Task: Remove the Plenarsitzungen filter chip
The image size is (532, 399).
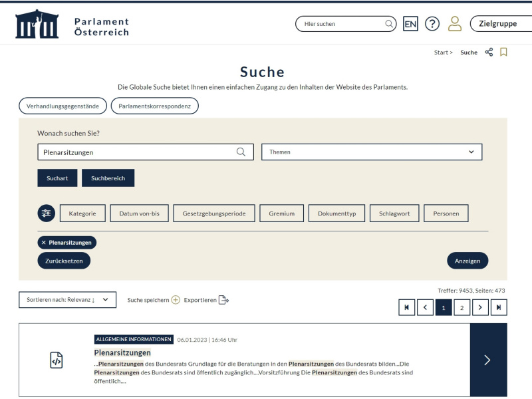Action: click(x=44, y=243)
